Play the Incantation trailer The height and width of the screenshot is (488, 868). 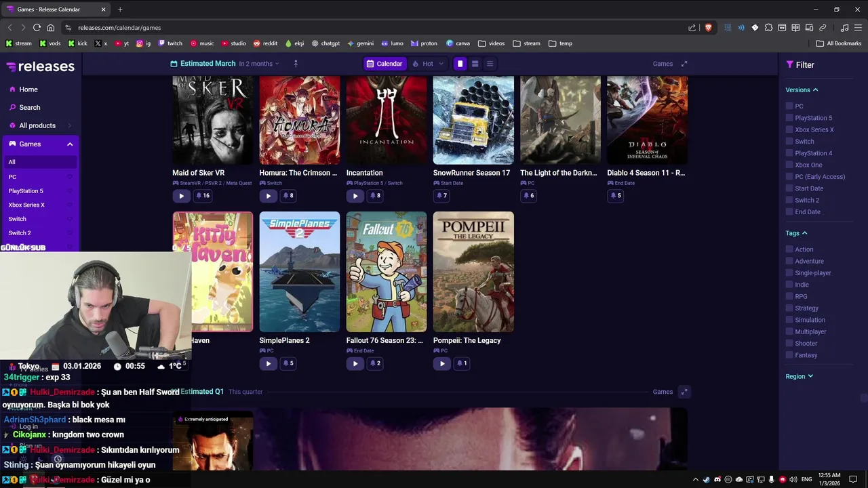[x=355, y=196]
